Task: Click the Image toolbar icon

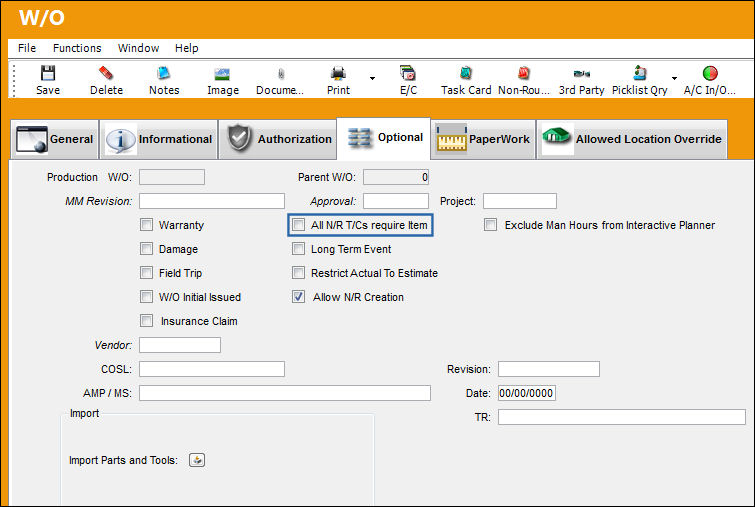Action: coord(222,74)
